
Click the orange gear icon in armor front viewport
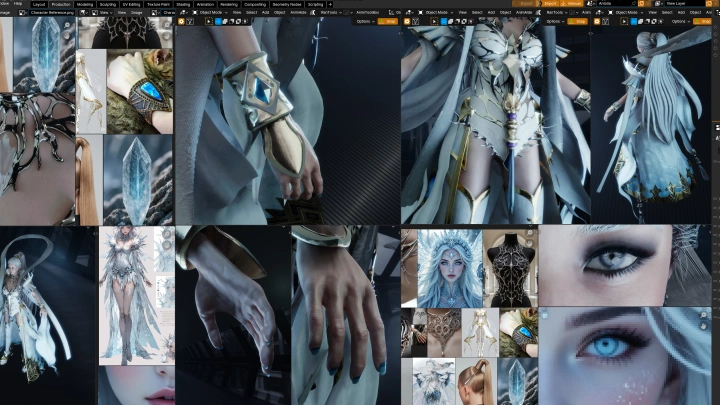tap(406, 22)
